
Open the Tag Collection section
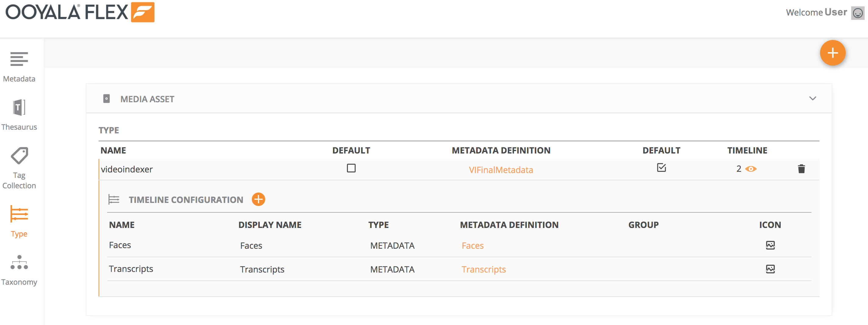19,168
